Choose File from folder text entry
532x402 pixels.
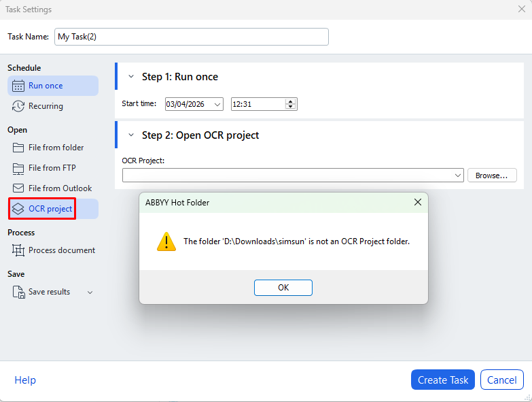pos(56,148)
